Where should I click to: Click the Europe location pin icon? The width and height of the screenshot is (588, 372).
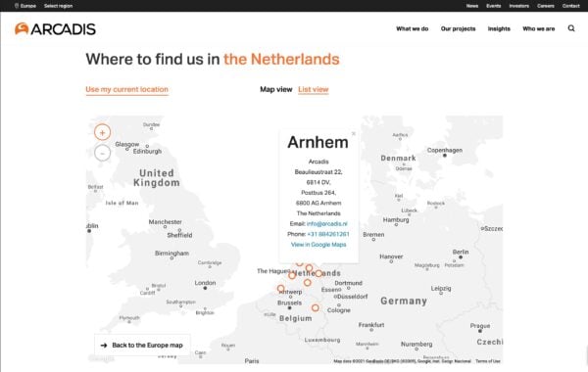[17, 6]
